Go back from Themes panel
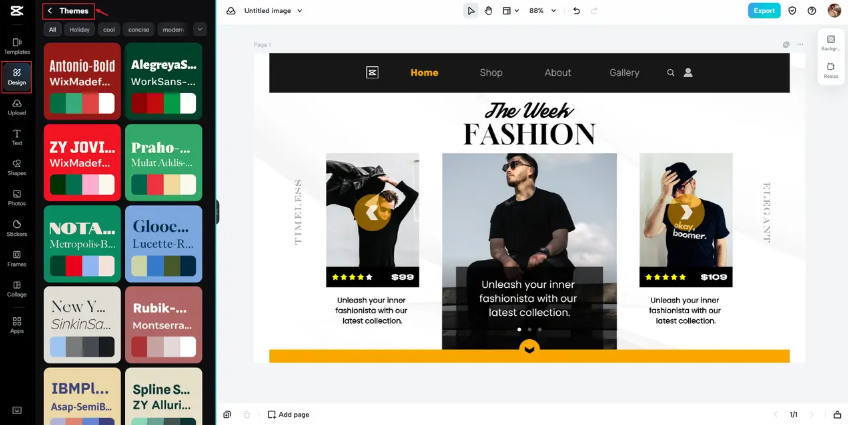Viewport: 848px width, 425px height. coord(50,11)
